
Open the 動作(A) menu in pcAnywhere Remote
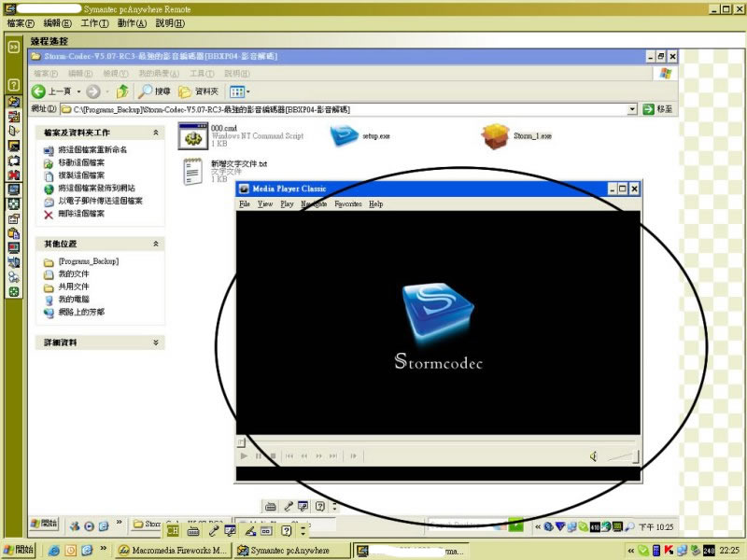coord(132,23)
